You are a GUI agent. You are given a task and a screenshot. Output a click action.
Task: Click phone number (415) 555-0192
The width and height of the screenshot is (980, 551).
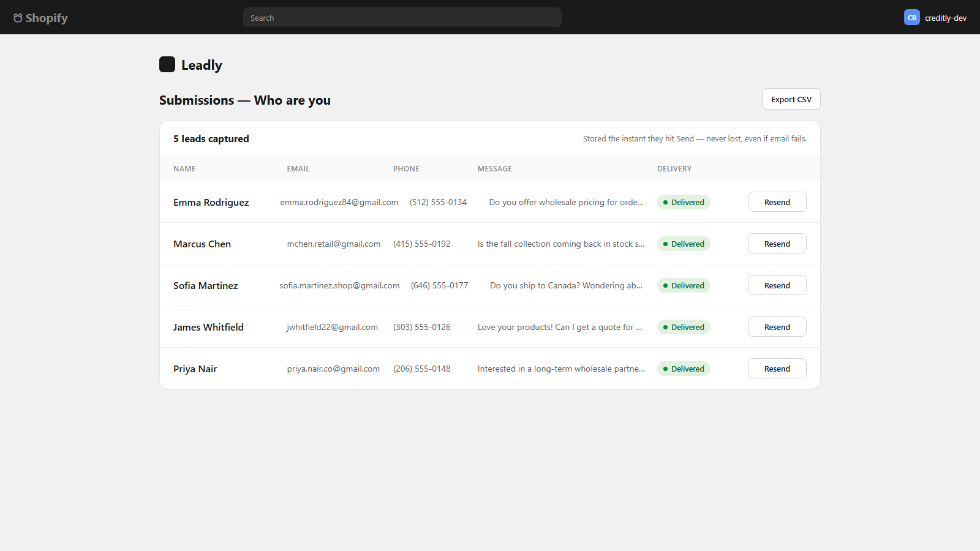(x=422, y=244)
